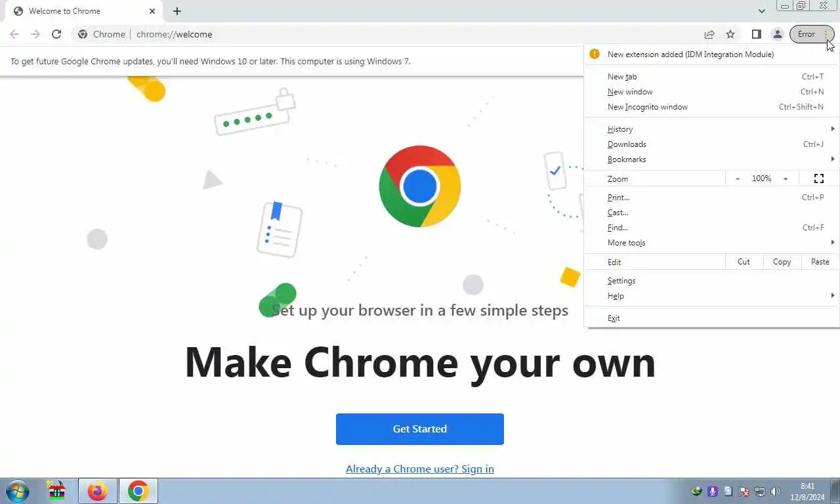
Task: Select the Welcome to Chrome tab
Action: click(84, 11)
